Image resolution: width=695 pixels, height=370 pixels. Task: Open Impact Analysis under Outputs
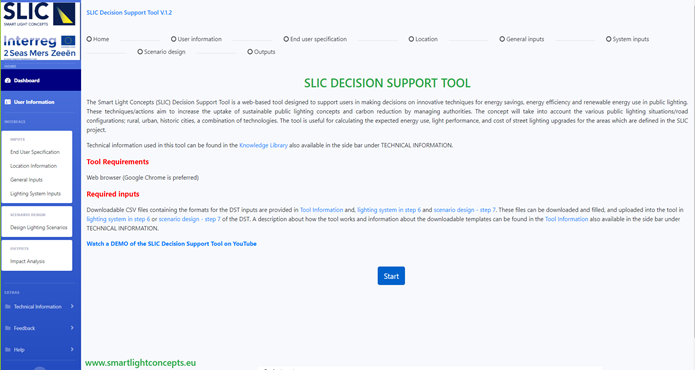[27, 261]
